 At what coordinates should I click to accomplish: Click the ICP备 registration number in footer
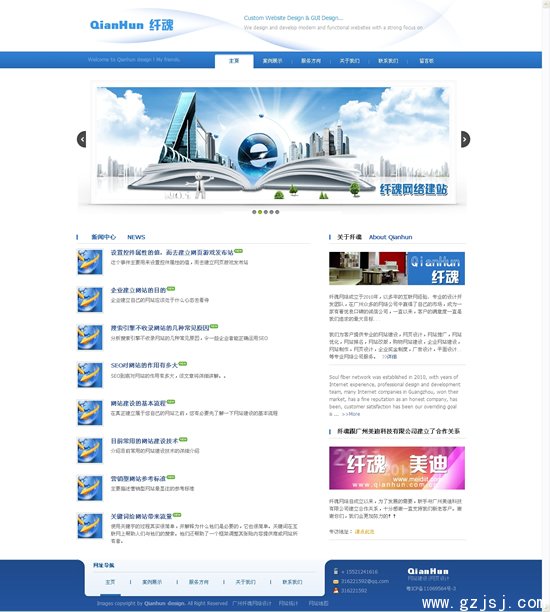click(431, 588)
